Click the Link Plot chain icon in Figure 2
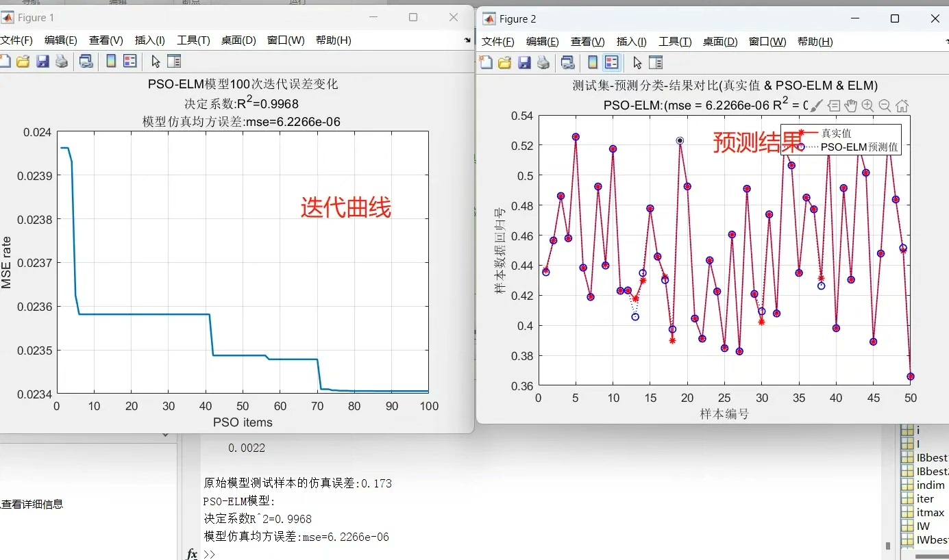Viewport: 949px width, 560px height. [x=568, y=62]
